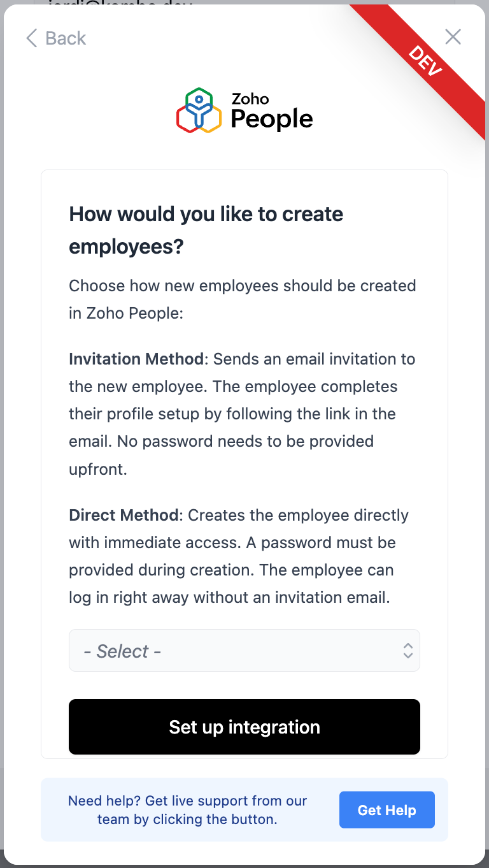Screen dimensions: 489x868
Task: Click the back chevron arrow icon
Action: tap(31, 38)
